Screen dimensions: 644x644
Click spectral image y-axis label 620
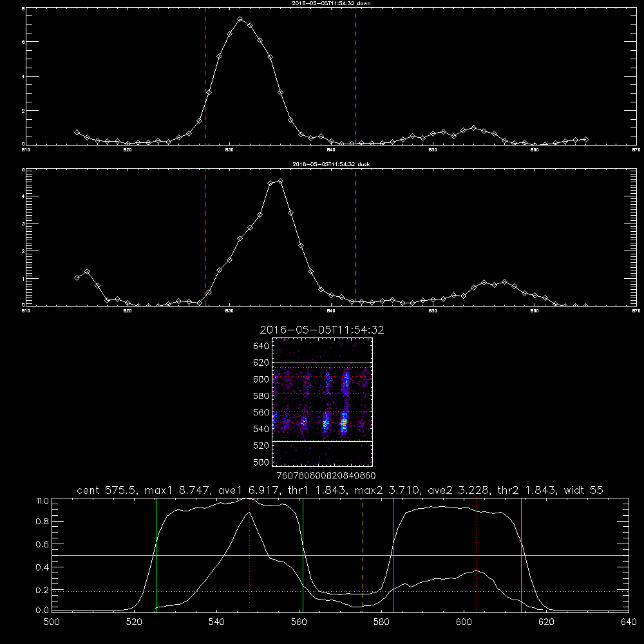(x=261, y=363)
